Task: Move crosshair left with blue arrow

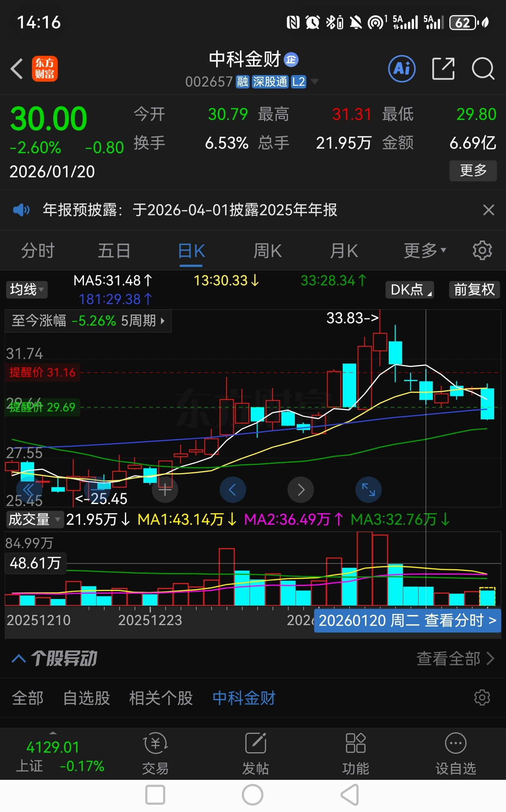Action: tap(233, 489)
